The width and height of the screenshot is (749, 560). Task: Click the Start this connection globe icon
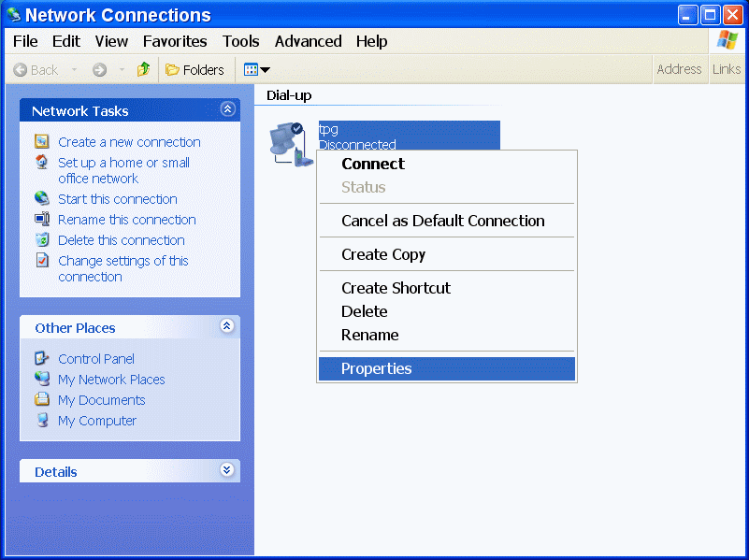tap(42, 198)
